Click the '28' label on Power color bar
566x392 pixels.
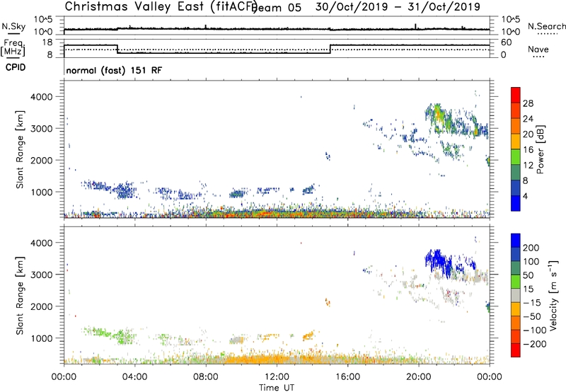(x=528, y=103)
